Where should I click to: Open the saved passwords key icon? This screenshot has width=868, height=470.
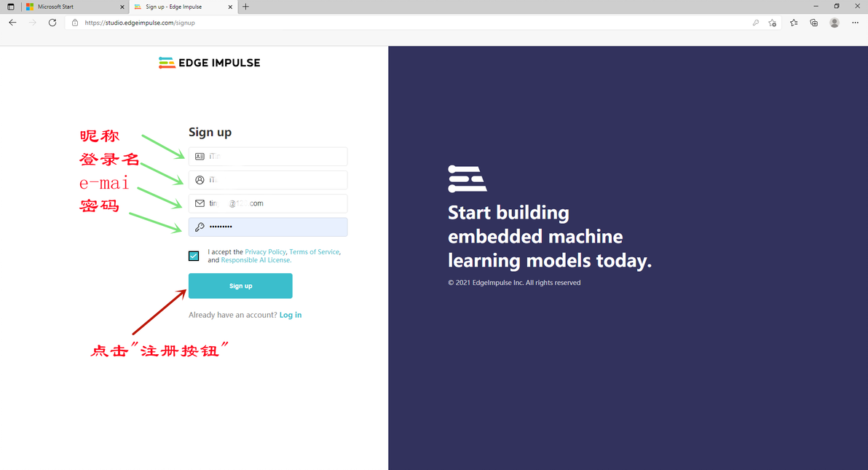(x=756, y=23)
